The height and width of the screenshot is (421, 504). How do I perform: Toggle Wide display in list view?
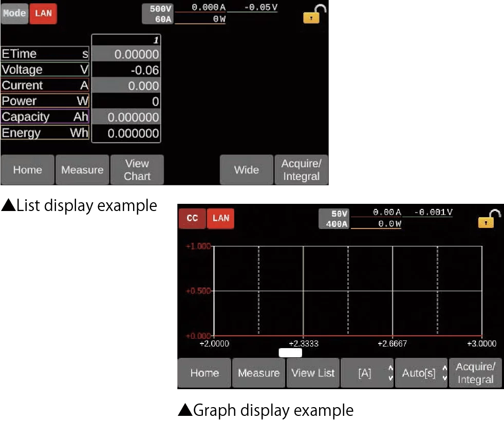pyautogui.click(x=247, y=170)
